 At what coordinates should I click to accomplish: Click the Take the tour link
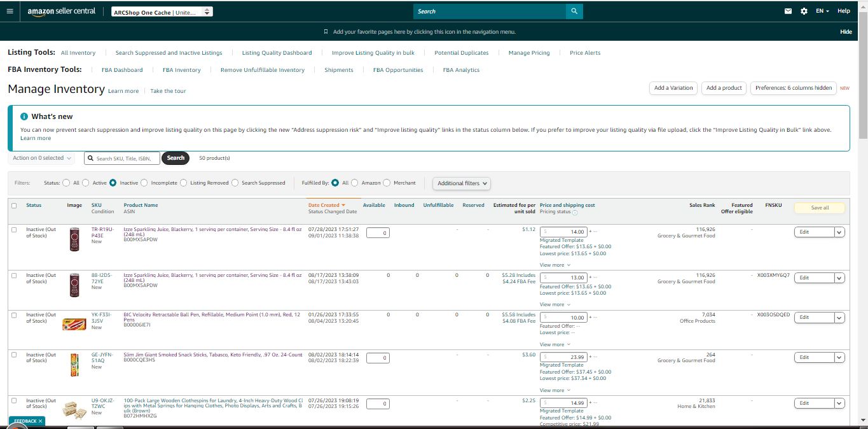point(168,91)
